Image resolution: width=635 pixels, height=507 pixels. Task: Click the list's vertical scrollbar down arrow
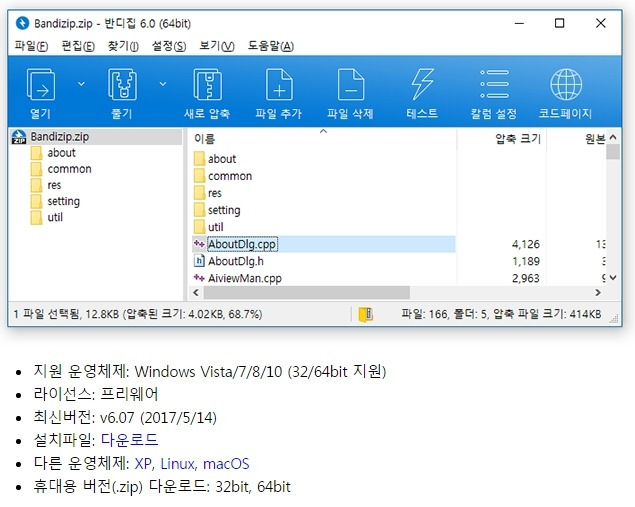point(613,277)
